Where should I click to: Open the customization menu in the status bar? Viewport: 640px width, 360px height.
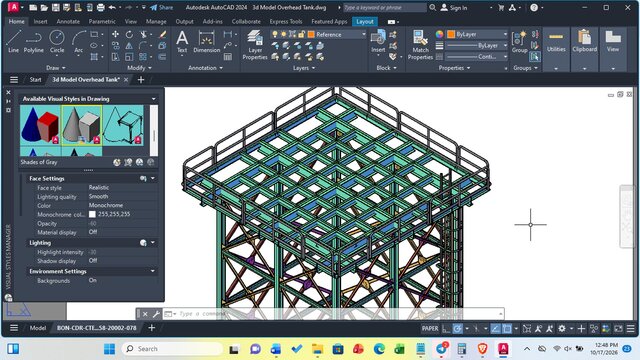(x=631, y=328)
